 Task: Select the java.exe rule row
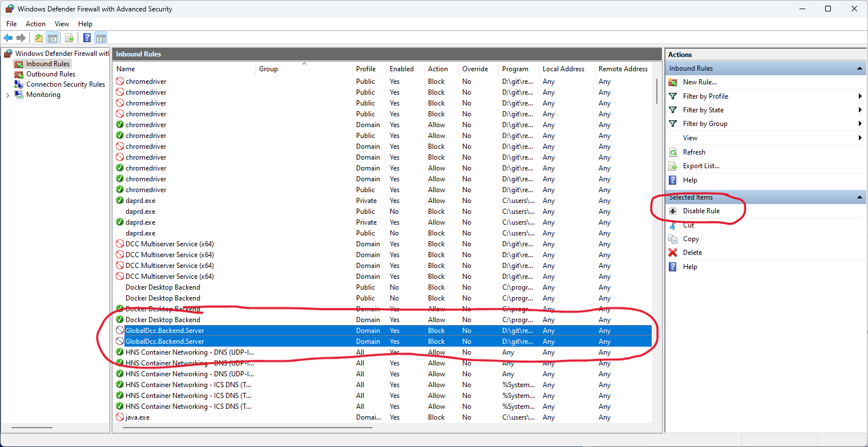click(x=382, y=417)
